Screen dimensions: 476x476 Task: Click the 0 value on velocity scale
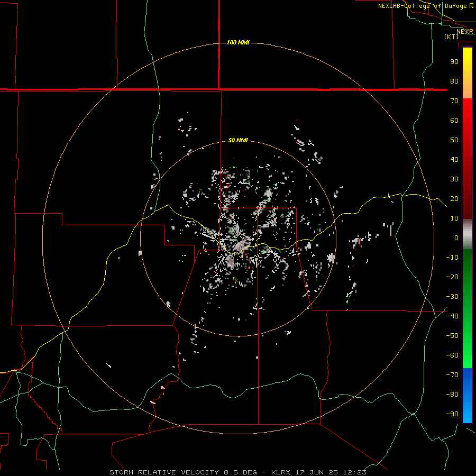click(456, 237)
